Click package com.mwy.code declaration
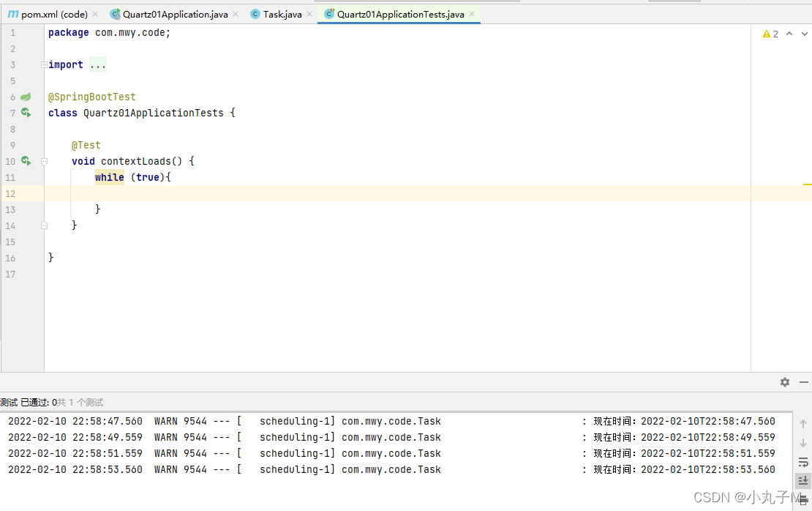812x511 pixels. click(109, 33)
